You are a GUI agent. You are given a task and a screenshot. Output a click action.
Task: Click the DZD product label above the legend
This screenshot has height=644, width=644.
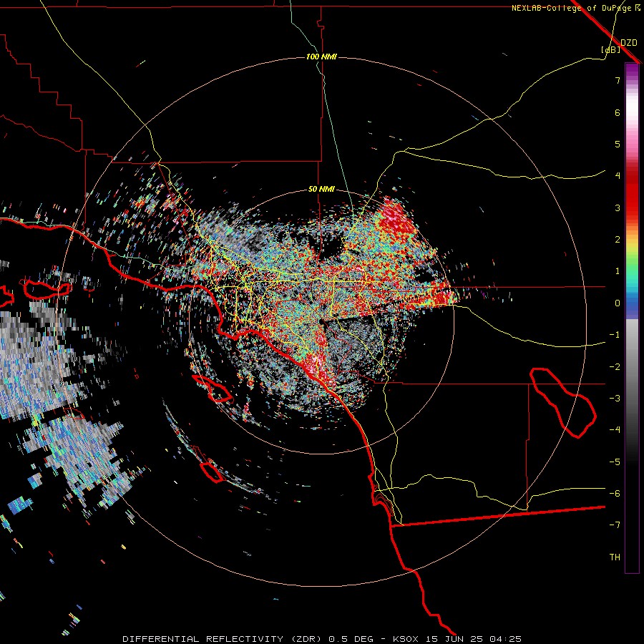coord(629,43)
